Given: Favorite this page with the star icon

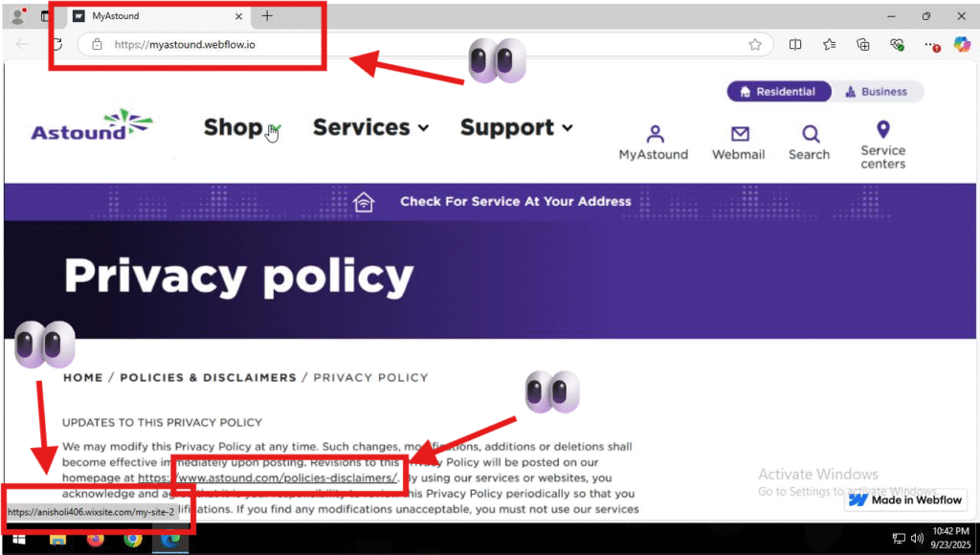Looking at the screenshot, I should pos(755,44).
